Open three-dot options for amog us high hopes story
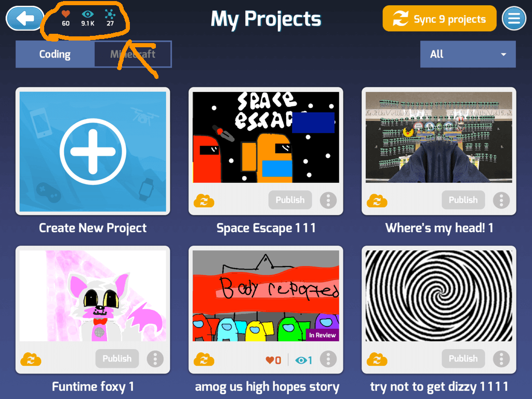This screenshot has width=532, height=399. (x=328, y=358)
